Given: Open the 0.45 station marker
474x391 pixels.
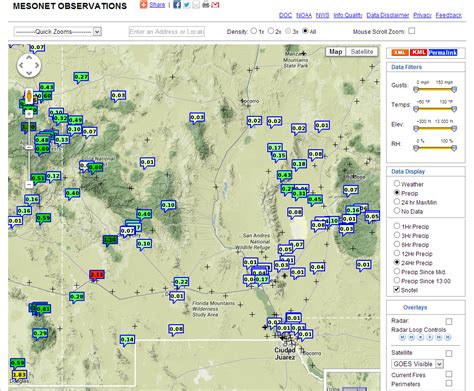Looking at the screenshot, I should [315, 199].
